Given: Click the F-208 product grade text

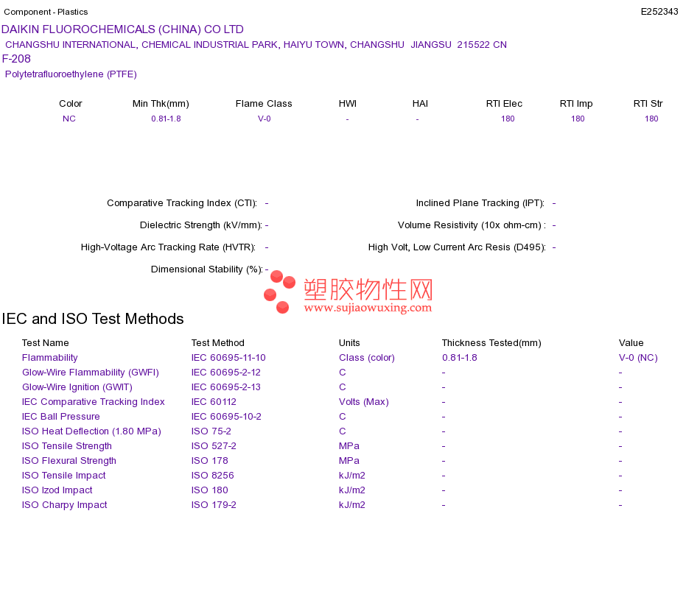Looking at the screenshot, I should point(16,59).
